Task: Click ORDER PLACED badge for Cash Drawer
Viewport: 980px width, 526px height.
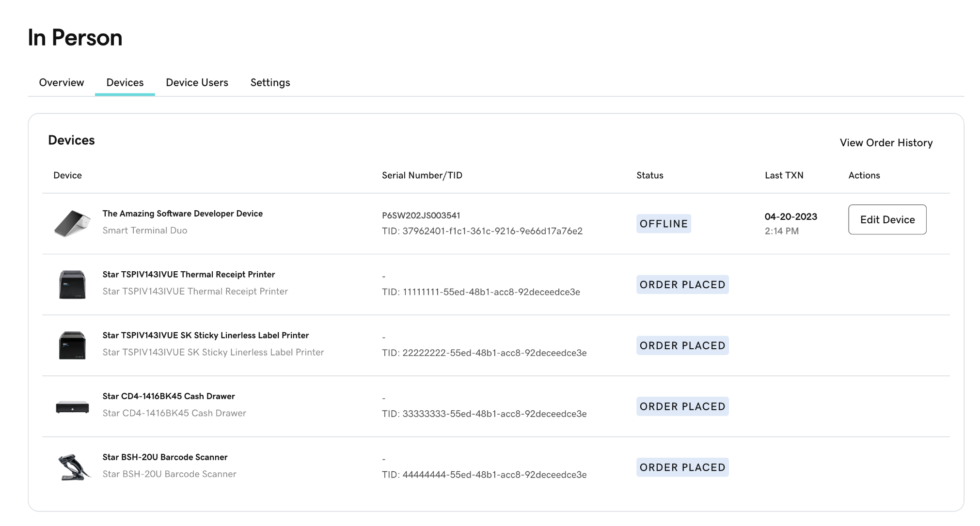Action: pos(682,406)
